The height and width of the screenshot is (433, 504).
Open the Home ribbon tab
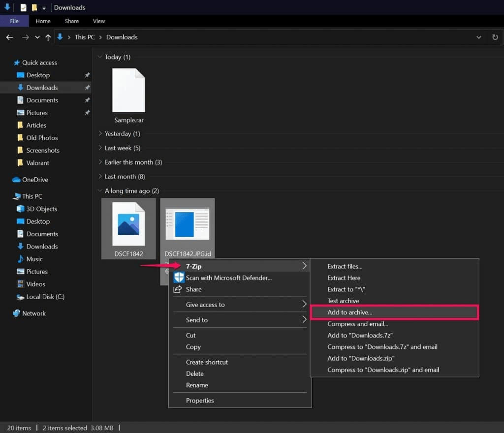point(43,21)
